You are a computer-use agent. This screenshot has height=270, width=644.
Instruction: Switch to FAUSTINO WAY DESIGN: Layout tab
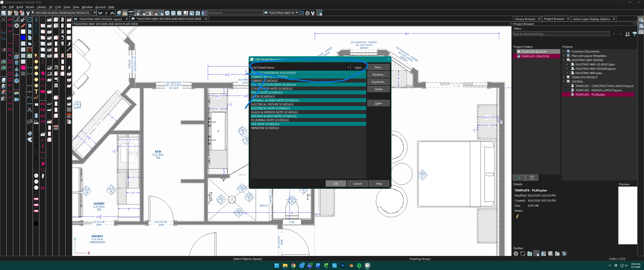click(100, 19)
